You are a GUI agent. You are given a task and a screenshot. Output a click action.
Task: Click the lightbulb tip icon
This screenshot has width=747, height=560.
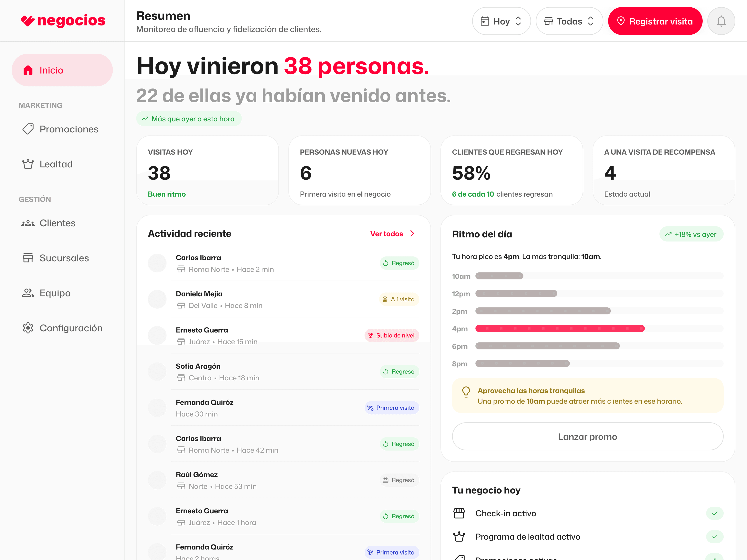click(466, 392)
